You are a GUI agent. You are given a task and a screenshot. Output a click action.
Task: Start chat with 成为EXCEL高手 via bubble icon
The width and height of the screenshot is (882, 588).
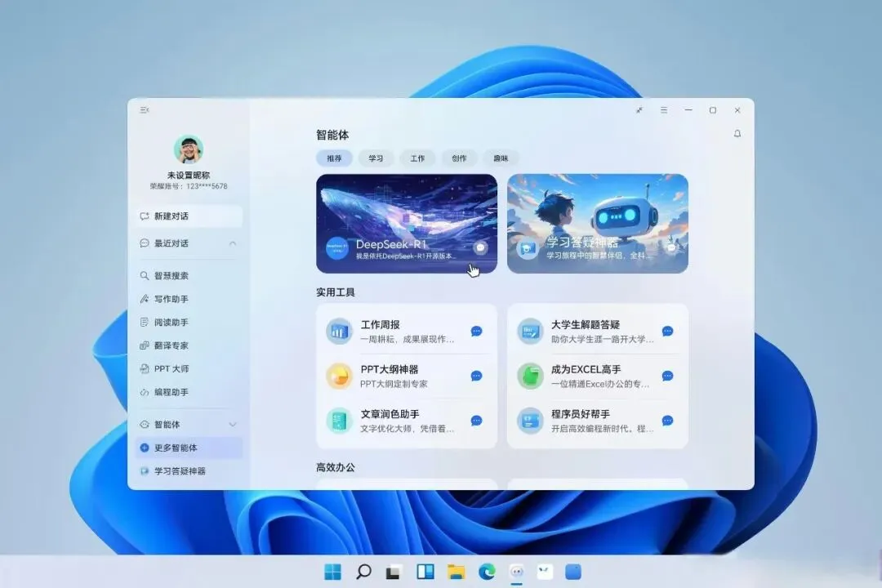[x=668, y=376]
